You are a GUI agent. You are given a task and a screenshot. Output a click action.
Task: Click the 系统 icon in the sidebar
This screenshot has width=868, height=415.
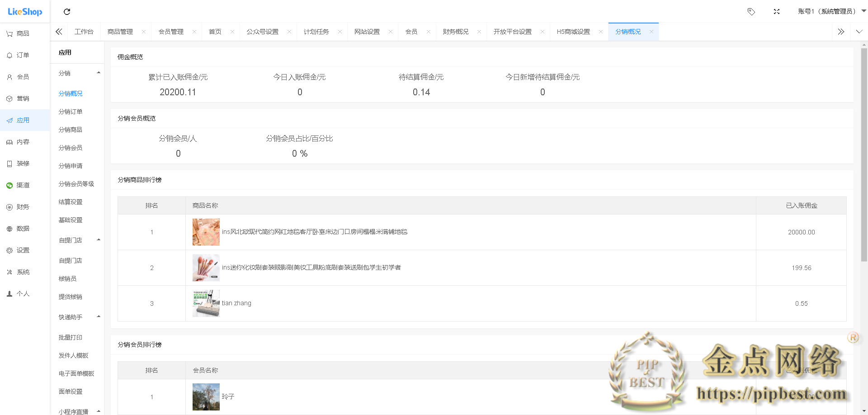20,272
